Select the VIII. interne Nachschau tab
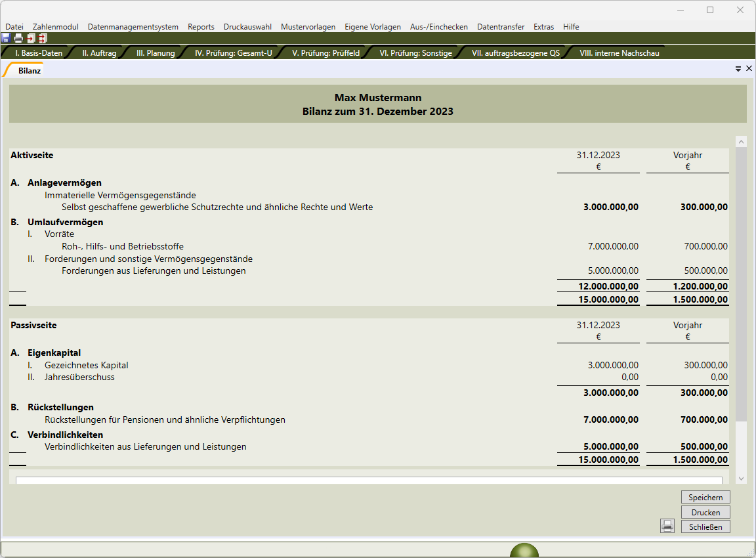This screenshot has height=558, width=756. point(619,53)
